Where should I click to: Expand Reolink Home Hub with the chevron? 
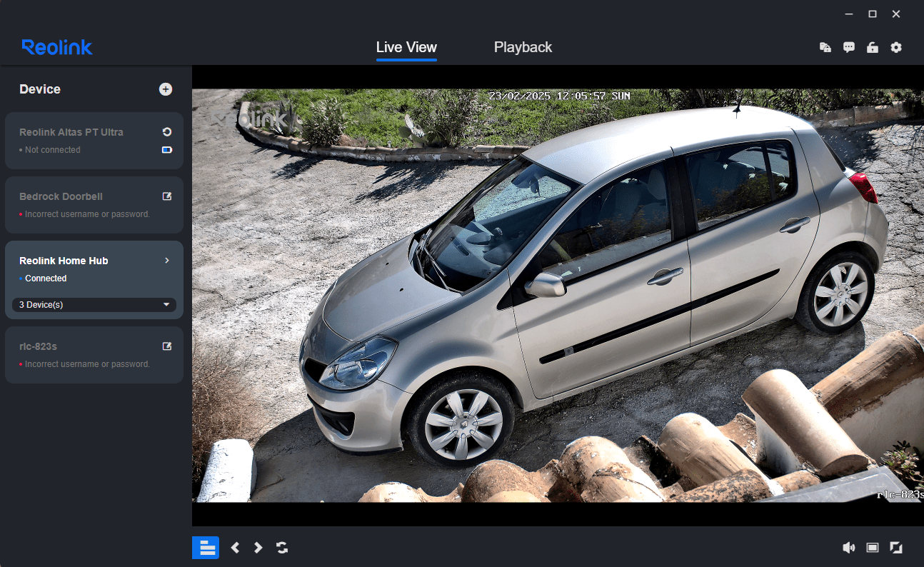coord(167,261)
